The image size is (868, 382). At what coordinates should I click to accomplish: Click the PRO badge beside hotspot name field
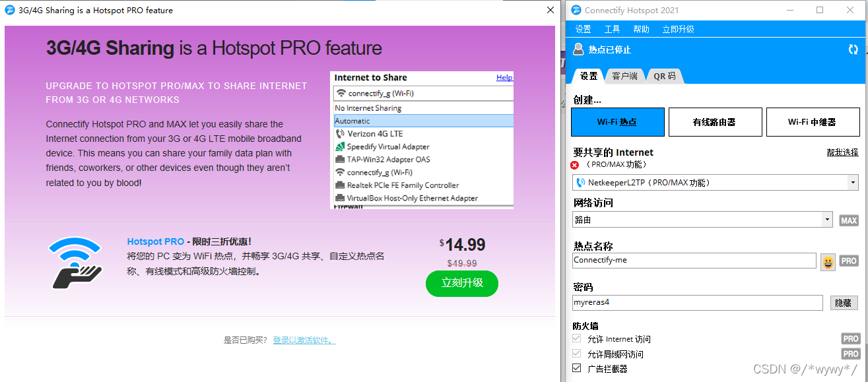(x=849, y=261)
